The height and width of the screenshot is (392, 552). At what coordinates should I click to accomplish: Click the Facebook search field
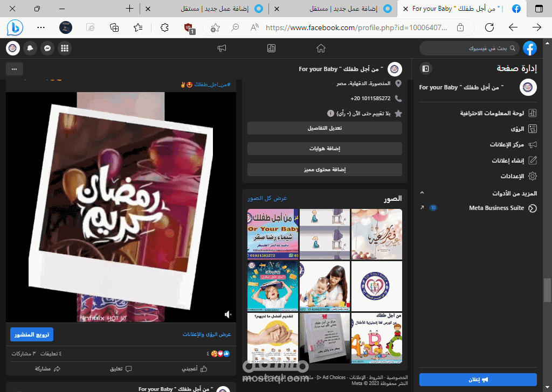coord(470,48)
